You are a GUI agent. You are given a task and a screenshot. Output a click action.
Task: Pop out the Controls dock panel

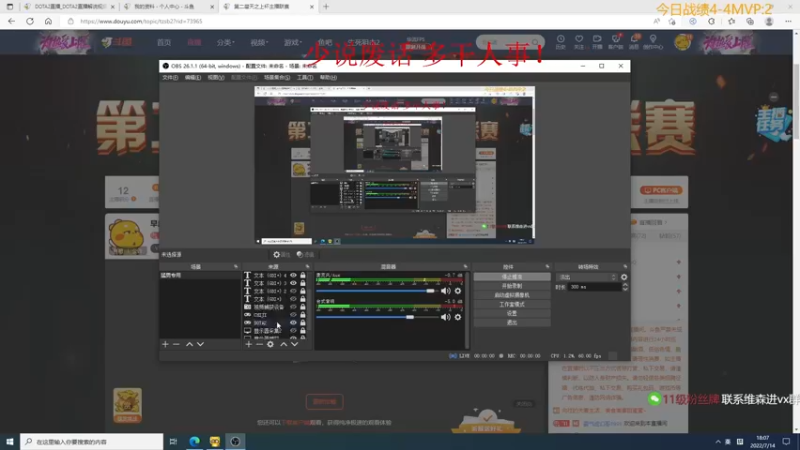(547, 267)
